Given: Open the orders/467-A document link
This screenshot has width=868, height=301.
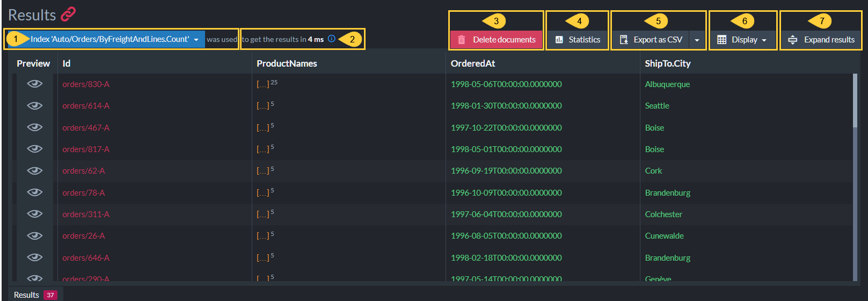Looking at the screenshot, I should tap(86, 127).
